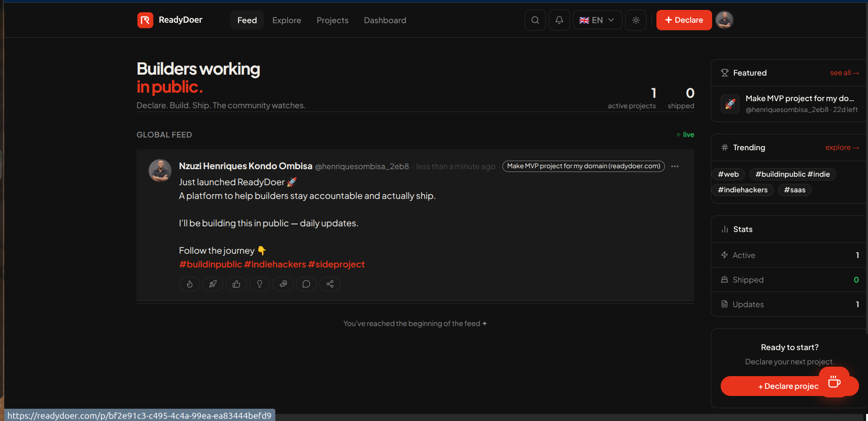React with the fire icon on the post
Image resolution: width=868 pixels, height=421 pixels.
[189, 284]
